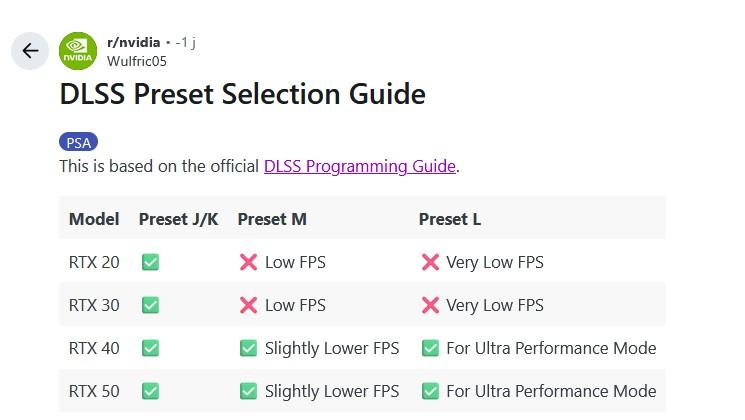Click green check in RTX 20 Preset J/K

tap(150, 263)
